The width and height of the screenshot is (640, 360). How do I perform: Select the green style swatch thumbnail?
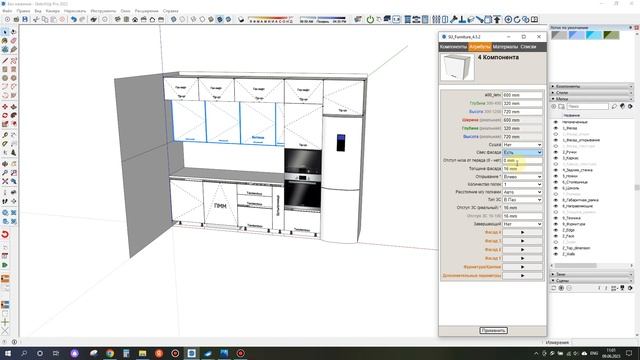(x=611, y=35)
